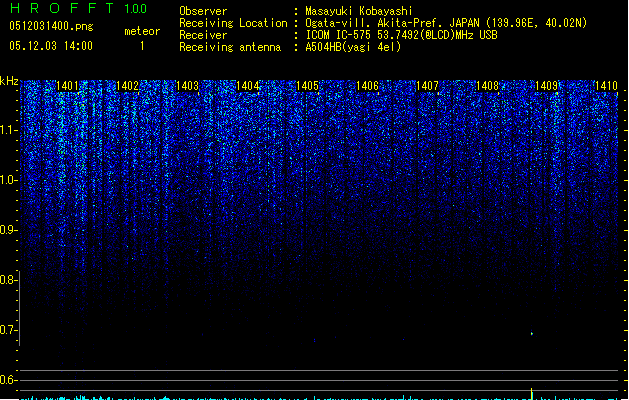Click the 0.8 kHz axis label
The image size is (629, 400).
pos(9,280)
